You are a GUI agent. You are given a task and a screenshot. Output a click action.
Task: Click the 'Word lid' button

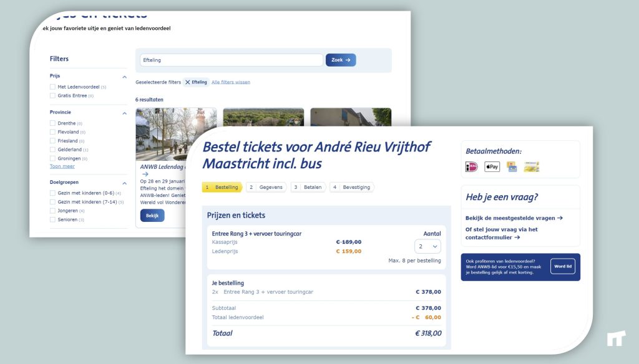(x=562, y=266)
